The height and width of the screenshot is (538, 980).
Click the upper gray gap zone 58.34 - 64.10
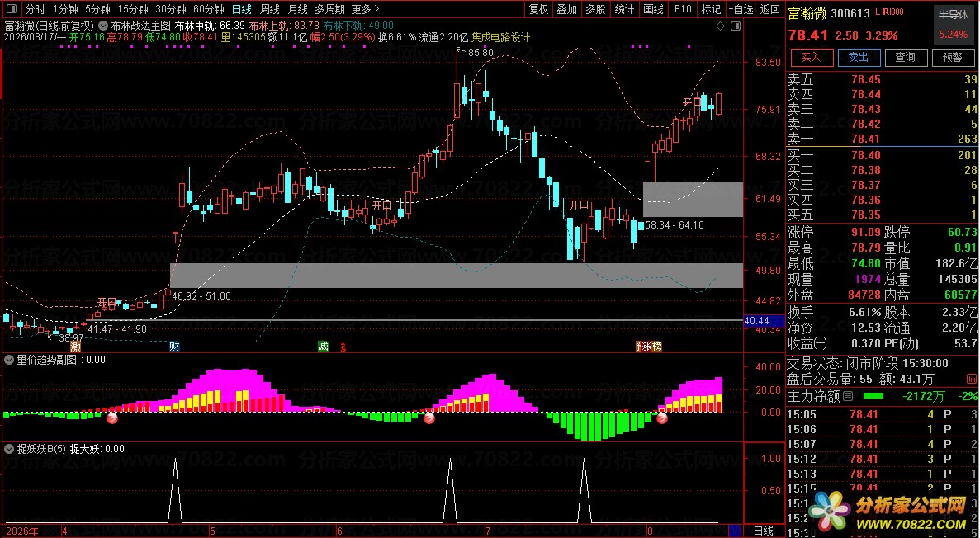(693, 200)
